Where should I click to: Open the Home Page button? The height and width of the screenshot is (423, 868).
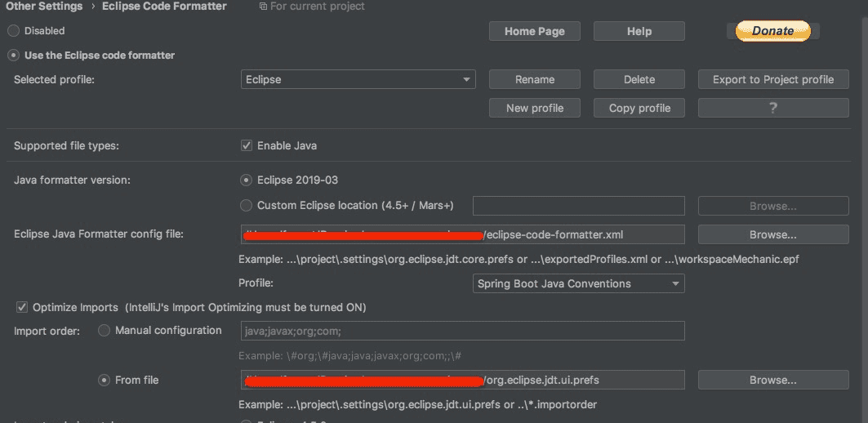tap(534, 31)
